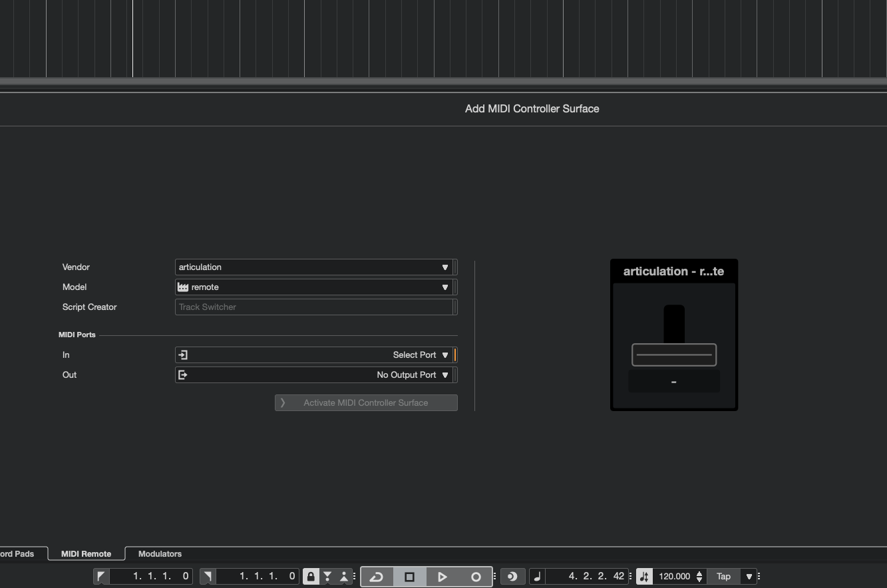This screenshot has width=887, height=588.
Task: Click the value display below the fader
Action: pos(674,382)
